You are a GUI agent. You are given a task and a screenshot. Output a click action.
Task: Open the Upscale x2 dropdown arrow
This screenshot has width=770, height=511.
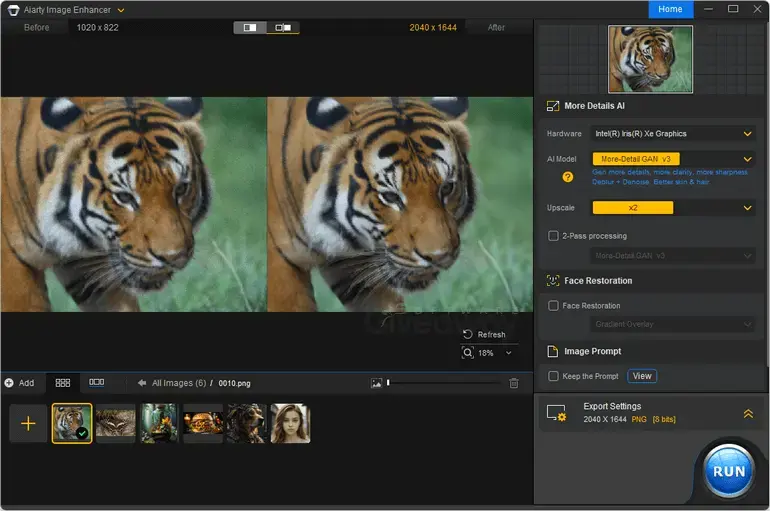(x=747, y=208)
